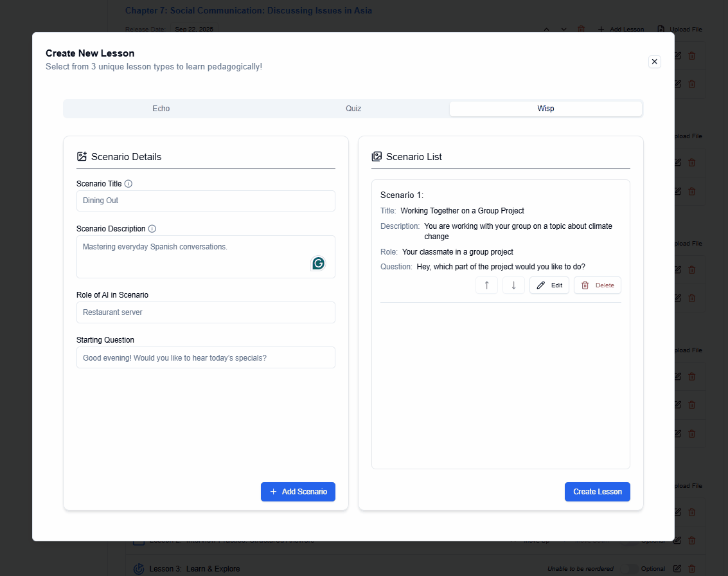This screenshot has height=576, width=728.
Task: Move Scenario 1 up with arrow button
Action: [x=486, y=285]
